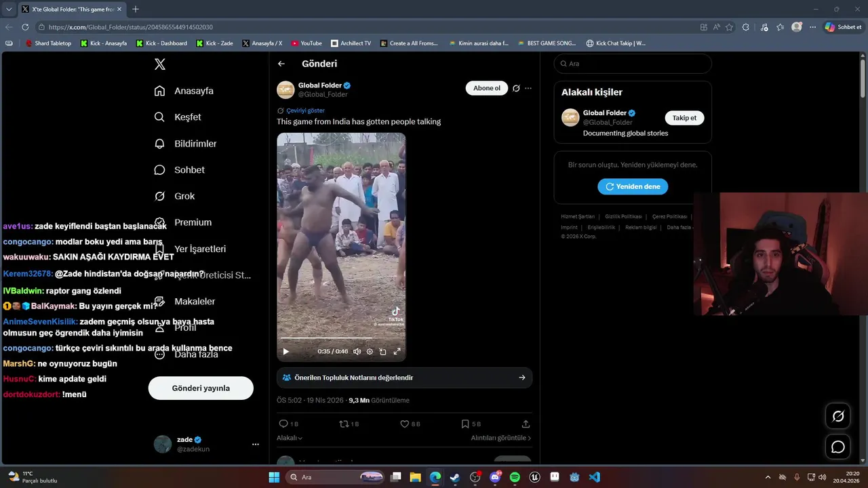Viewport: 868px width, 488px height.
Task: Open browser favorites list icon
Action: pyautogui.click(x=781, y=27)
